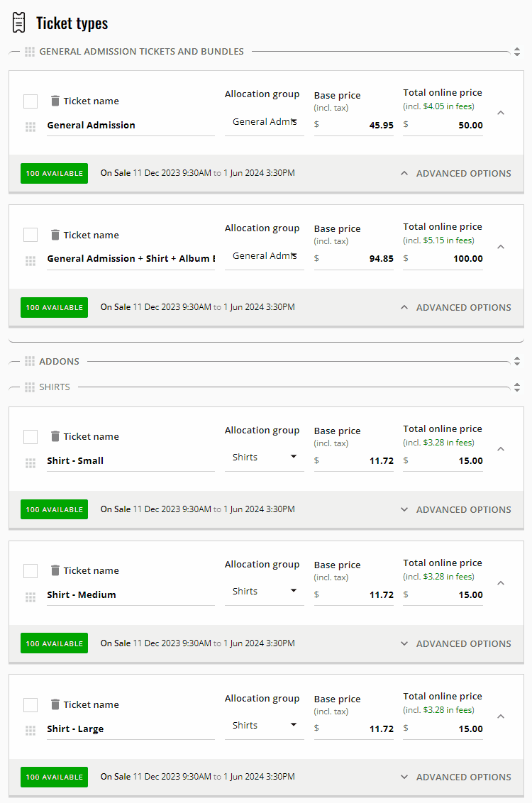This screenshot has width=532, height=803.
Task: Collapse the General Admission card with its chevron
Action: (x=501, y=112)
